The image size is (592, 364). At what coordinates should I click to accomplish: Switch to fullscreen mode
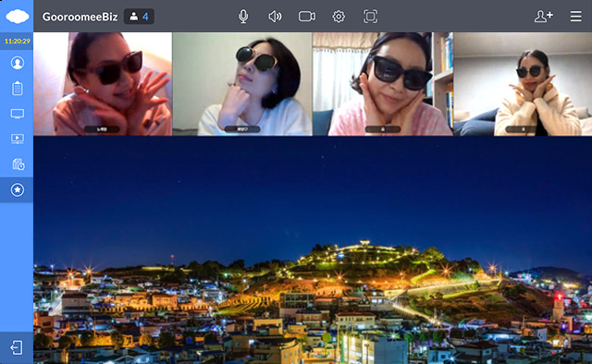[x=370, y=17]
